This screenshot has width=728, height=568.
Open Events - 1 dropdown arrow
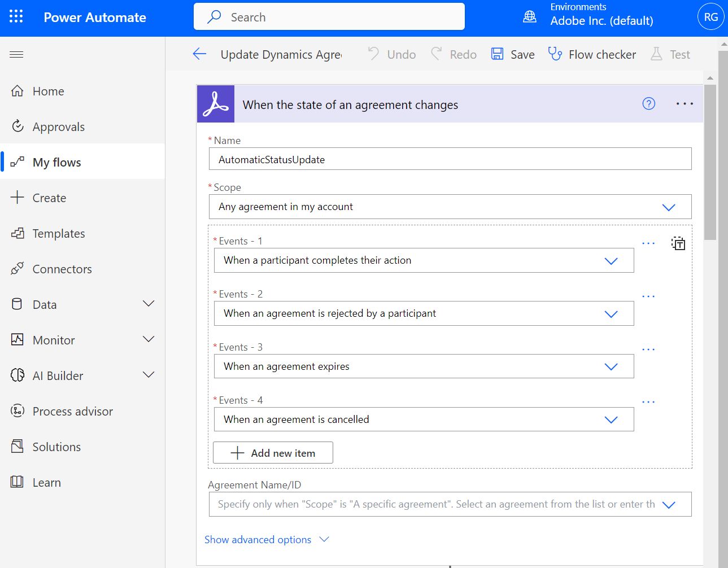click(x=611, y=261)
